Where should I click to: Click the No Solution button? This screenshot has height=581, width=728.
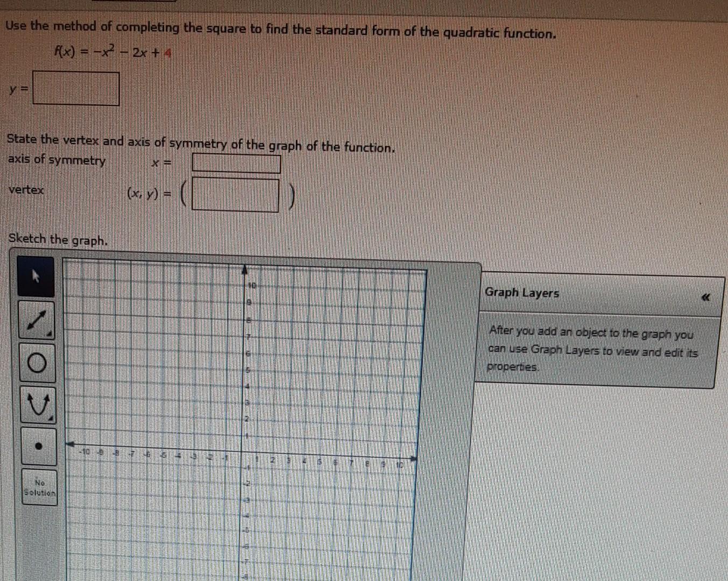pos(39,487)
